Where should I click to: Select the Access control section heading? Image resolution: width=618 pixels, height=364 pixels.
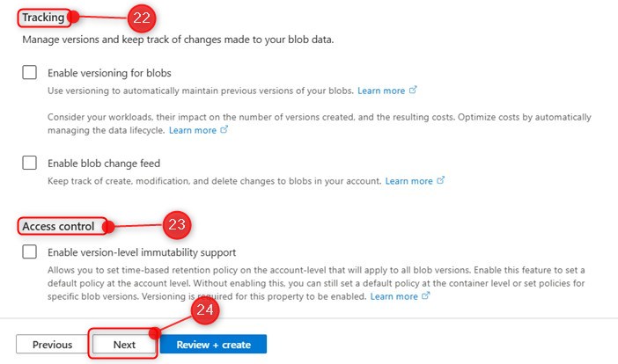tap(58, 227)
